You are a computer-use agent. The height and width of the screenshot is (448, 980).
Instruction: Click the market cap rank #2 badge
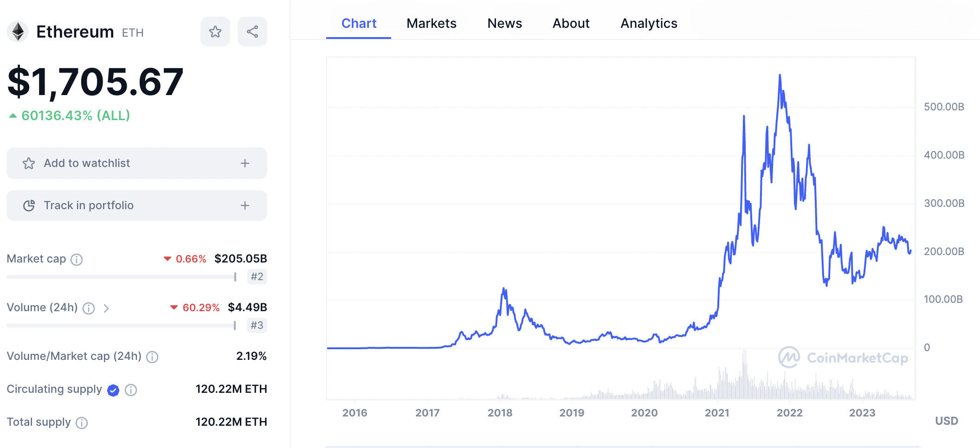pyautogui.click(x=257, y=276)
